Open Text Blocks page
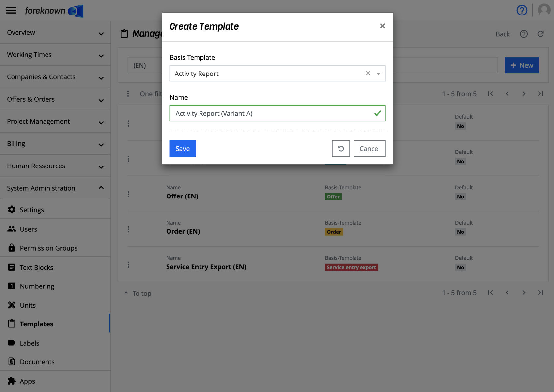 click(55, 267)
